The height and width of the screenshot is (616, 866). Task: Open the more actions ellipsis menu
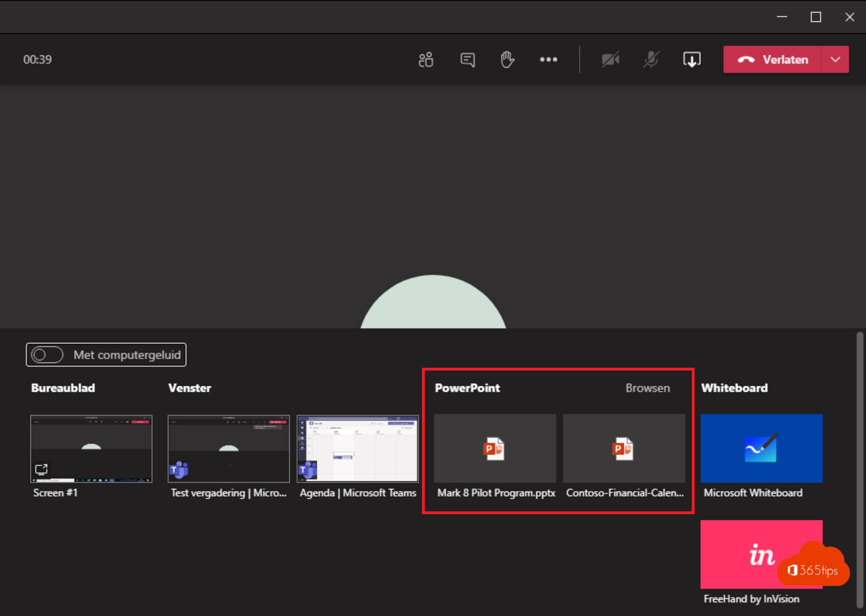(548, 59)
